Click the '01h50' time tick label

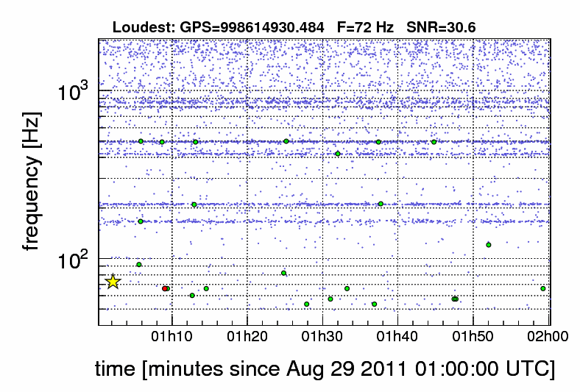473,337
